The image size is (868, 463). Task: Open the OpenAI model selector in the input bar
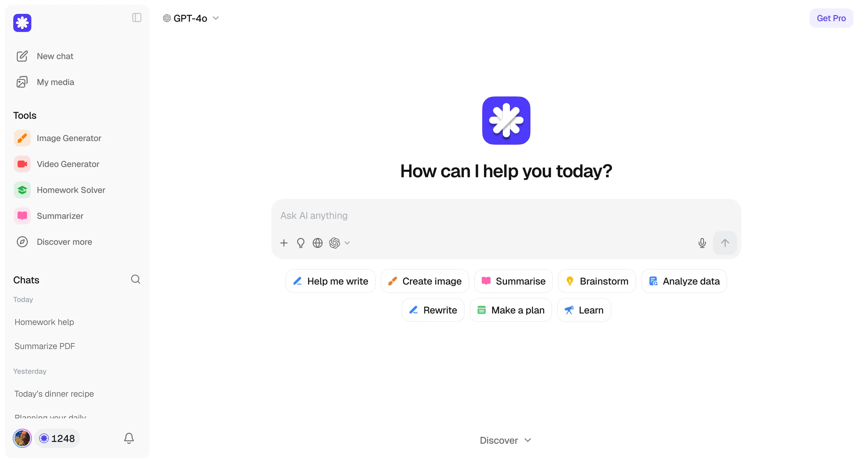[x=339, y=243]
